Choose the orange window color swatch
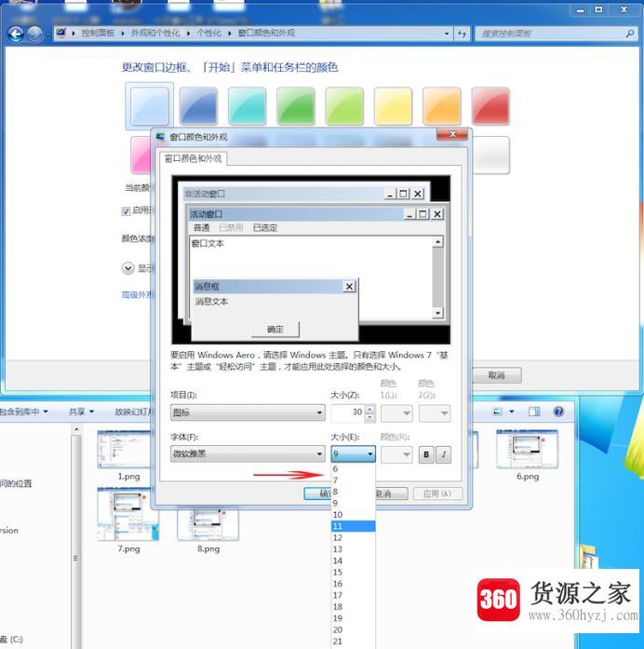This screenshot has height=649, width=644. pyautogui.click(x=442, y=106)
